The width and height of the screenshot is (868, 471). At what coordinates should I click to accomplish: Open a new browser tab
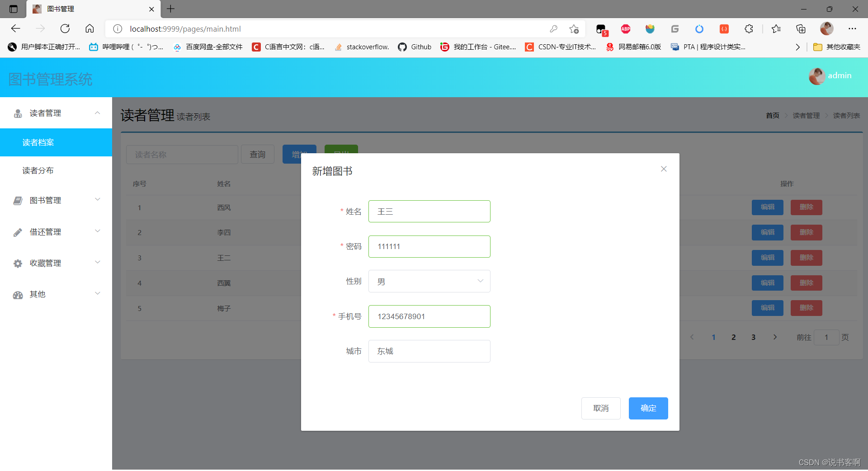tap(170, 9)
